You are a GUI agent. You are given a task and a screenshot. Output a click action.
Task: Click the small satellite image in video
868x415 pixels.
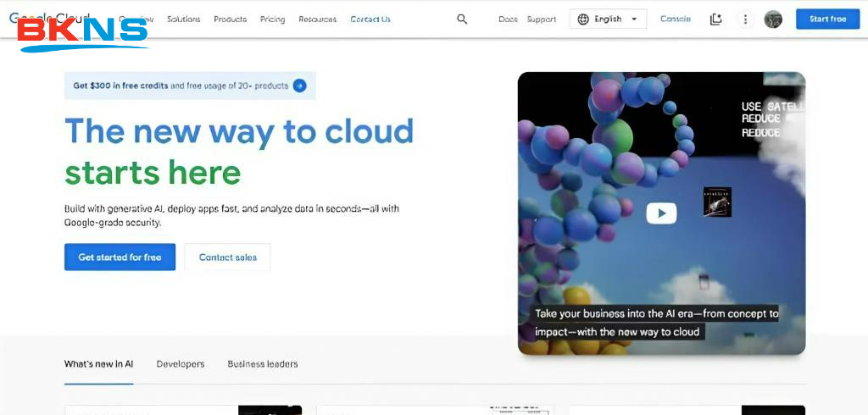click(717, 202)
